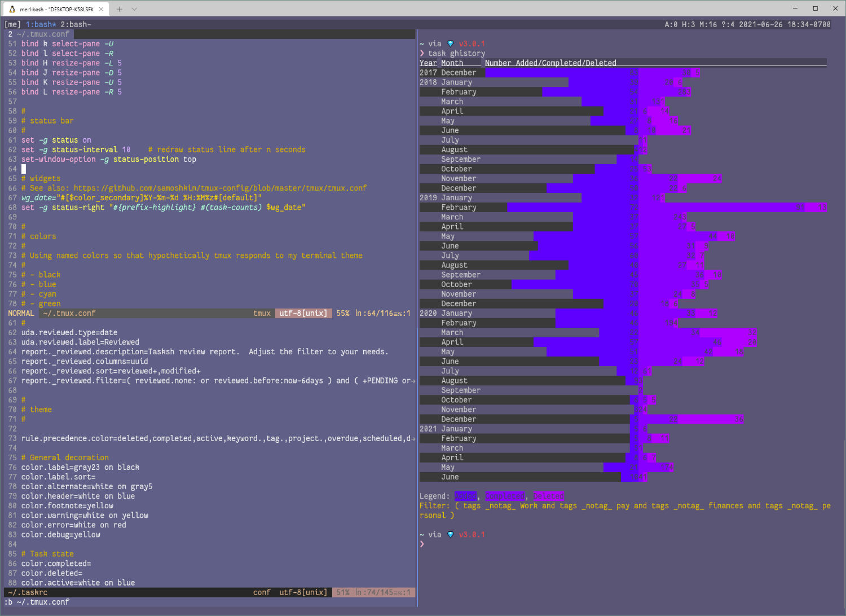This screenshot has width=846, height=616.
Task: Click the 'report._reviewed.columns=uuid' line
Action: [85, 361]
